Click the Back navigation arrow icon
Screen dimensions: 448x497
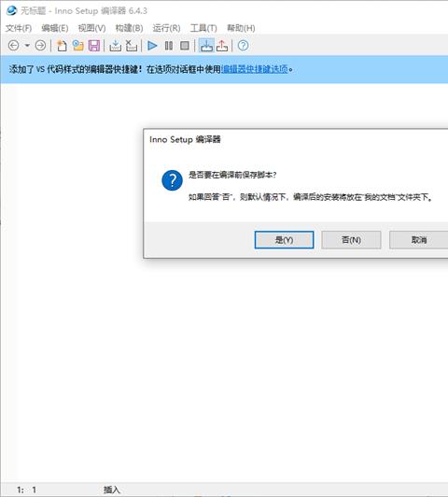click(x=14, y=46)
